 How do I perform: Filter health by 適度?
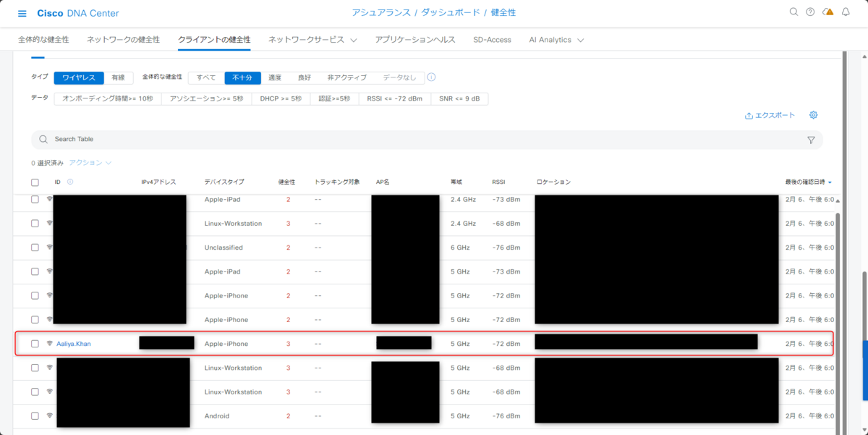click(x=275, y=77)
